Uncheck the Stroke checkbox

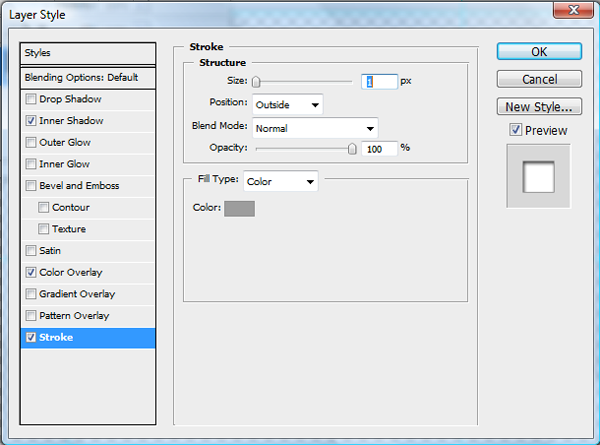tap(31, 337)
